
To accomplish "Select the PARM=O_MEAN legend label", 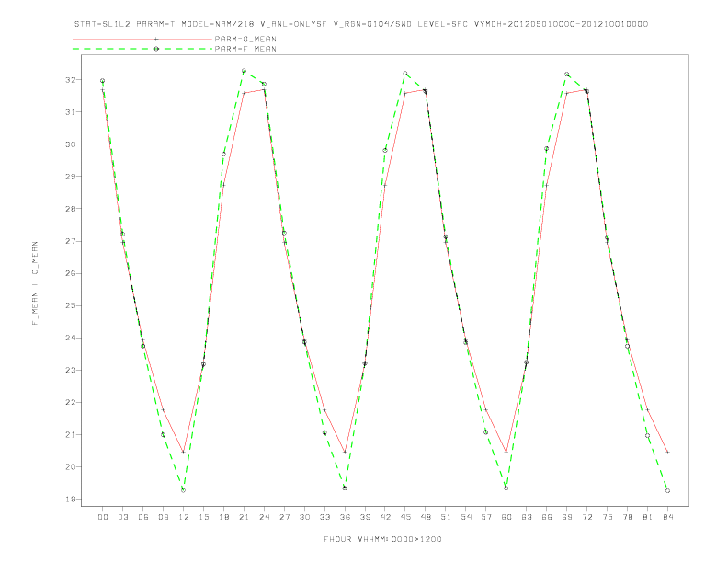I will [245, 39].
